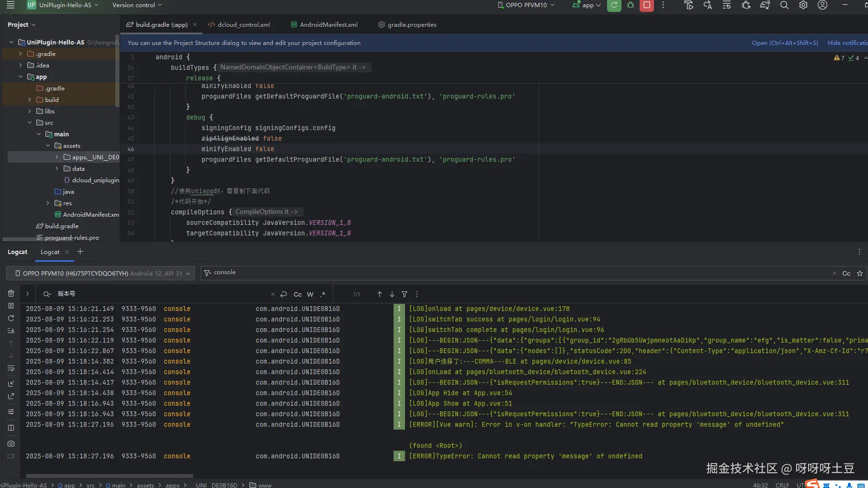
Task: Toggle soft-wrap in Logcat
Action: (x=11, y=368)
